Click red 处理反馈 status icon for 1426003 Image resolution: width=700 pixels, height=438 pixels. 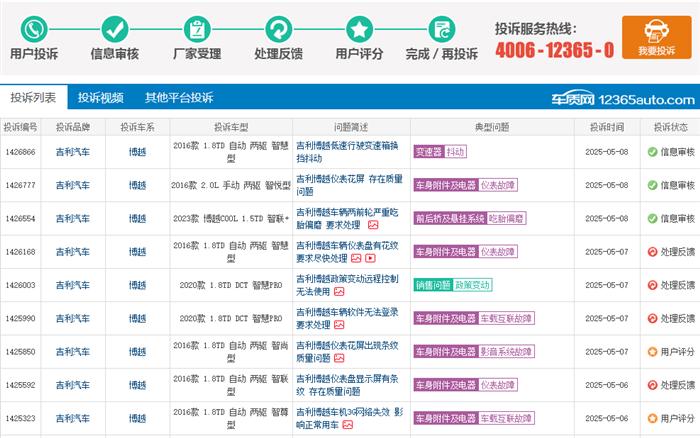(x=652, y=285)
